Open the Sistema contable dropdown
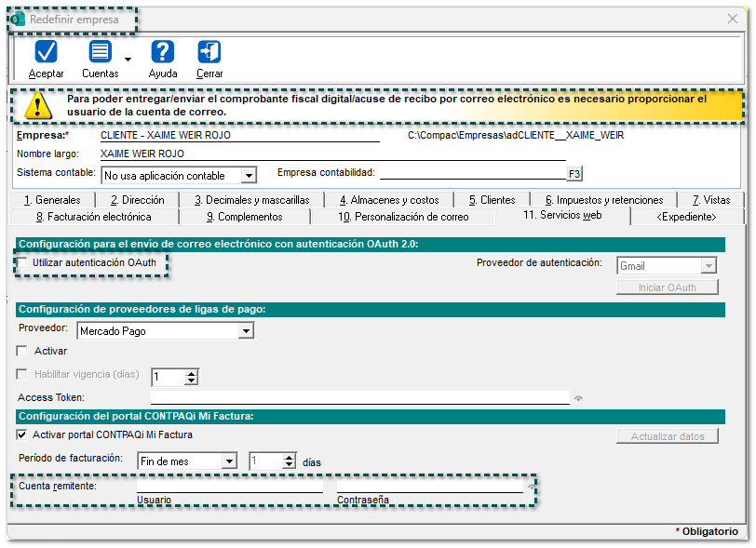Viewport: 756px width, 548px height. (x=248, y=175)
